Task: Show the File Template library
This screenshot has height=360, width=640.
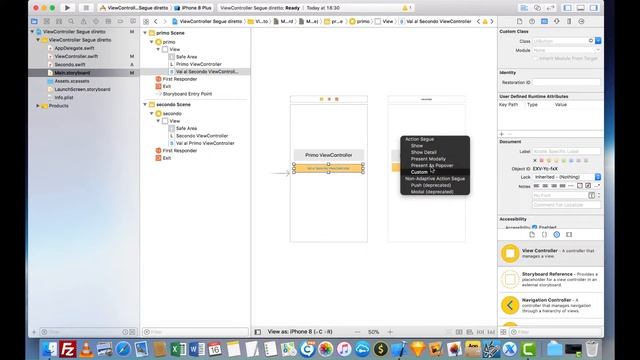Action: tap(532, 234)
